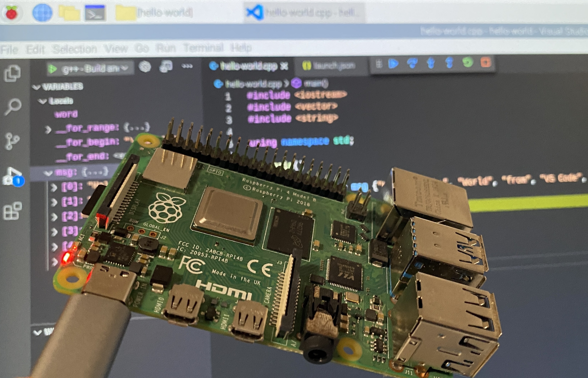Open launch.json via the gear icon
This screenshot has height=378, width=588.
145,67
